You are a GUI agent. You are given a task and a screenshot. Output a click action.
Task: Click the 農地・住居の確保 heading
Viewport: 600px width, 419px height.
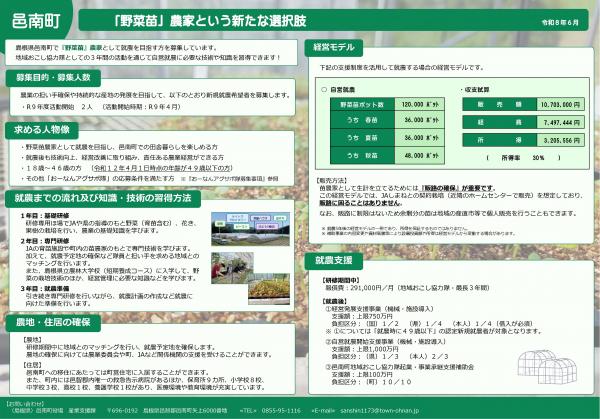coord(53,322)
